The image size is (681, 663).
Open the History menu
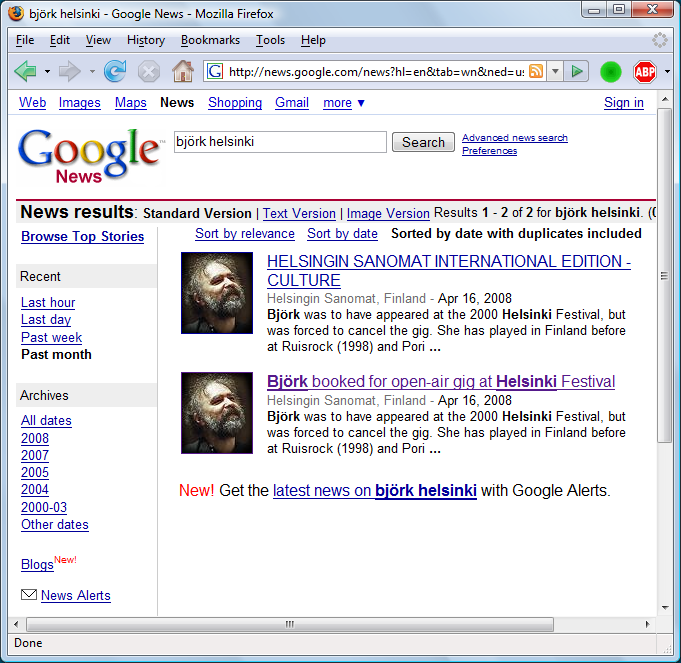tap(146, 40)
